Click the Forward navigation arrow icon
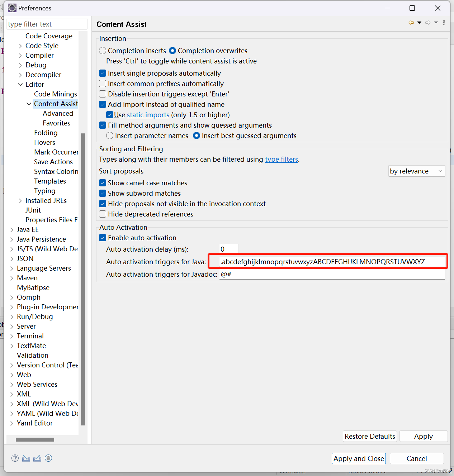 click(428, 23)
